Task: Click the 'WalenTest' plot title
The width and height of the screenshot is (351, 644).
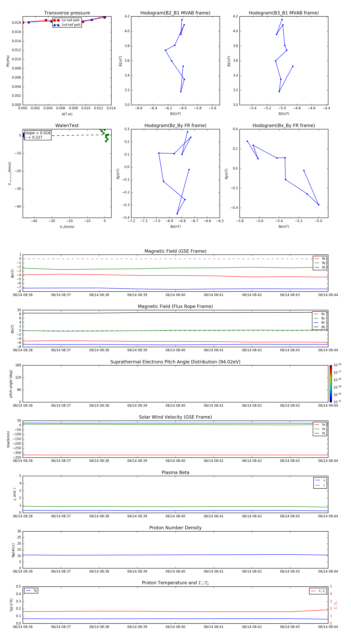Action: 67,125
